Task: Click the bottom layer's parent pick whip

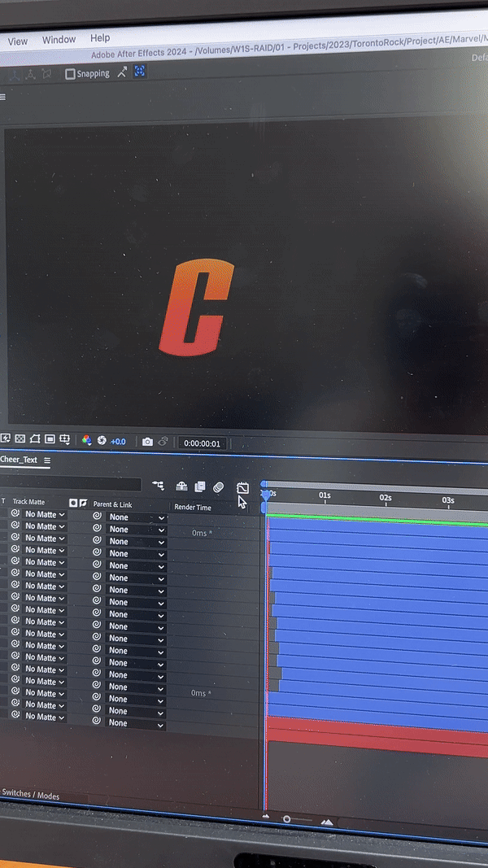Action: (x=97, y=722)
